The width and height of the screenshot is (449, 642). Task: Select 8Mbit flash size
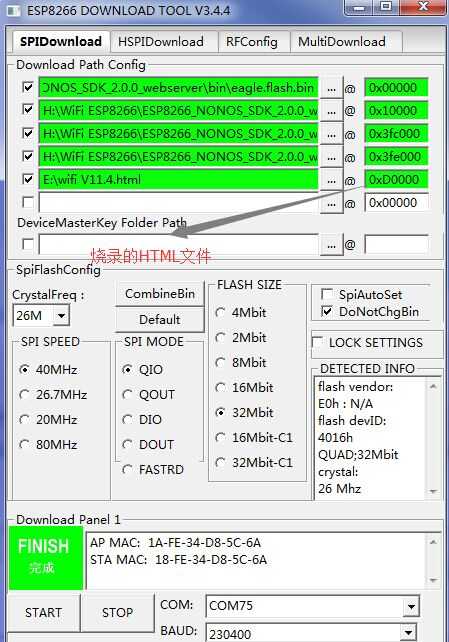(241, 363)
